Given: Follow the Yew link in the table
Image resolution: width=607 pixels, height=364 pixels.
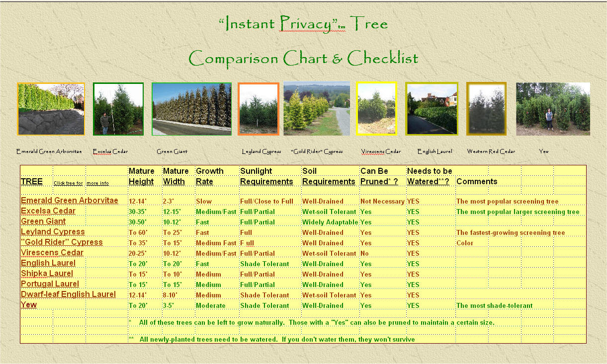Looking at the screenshot, I should [29, 305].
